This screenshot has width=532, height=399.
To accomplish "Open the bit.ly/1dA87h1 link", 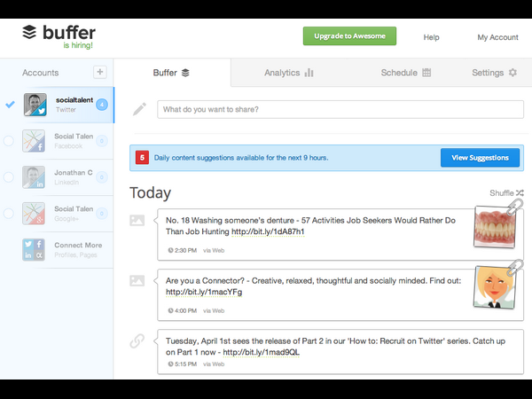I will click(268, 231).
